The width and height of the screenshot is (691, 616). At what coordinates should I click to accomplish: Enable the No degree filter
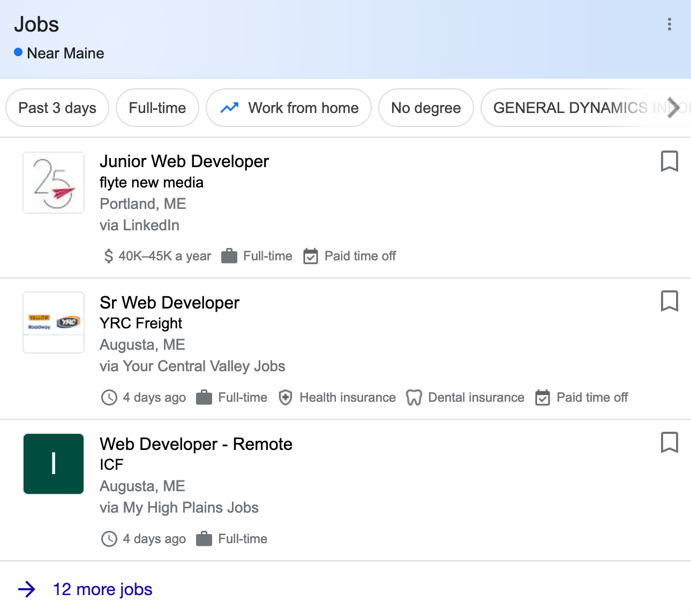(x=425, y=108)
